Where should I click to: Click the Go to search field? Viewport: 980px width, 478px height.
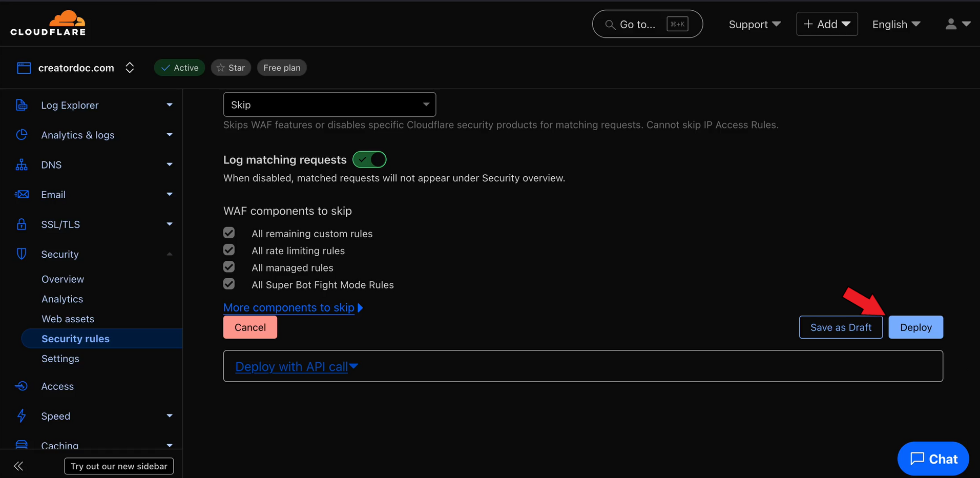coord(647,24)
